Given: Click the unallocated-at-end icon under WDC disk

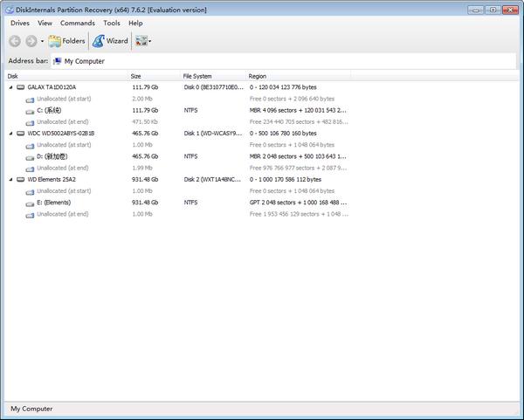Looking at the screenshot, I should coord(30,169).
